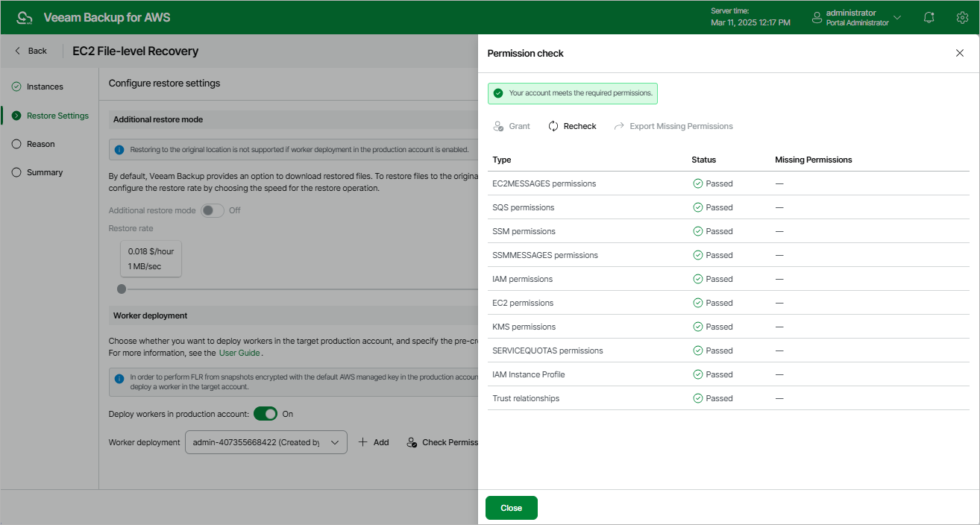Viewport: 980px width, 525px height.
Task: Click the Recheck icon in Permission check
Action: (x=553, y=125)
